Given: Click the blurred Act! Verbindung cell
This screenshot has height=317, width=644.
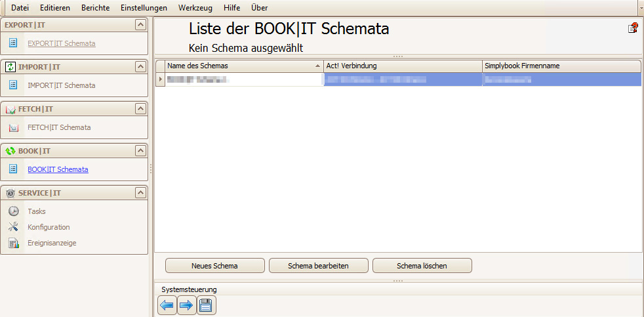Looking at the screenshot, I should (x=403, y=79).
